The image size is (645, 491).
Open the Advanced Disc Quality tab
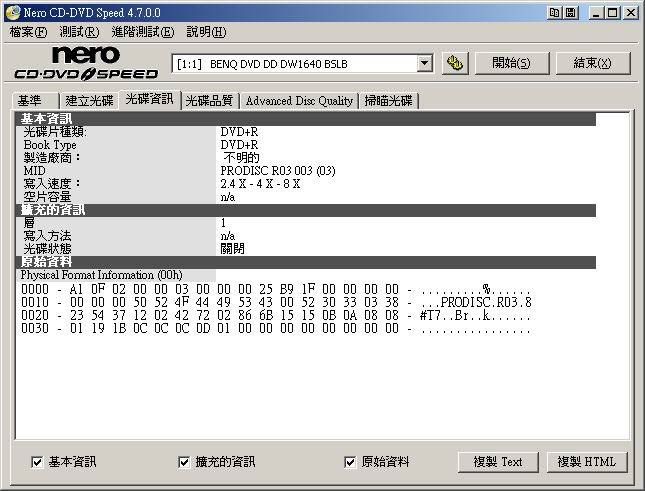point(299,101)
